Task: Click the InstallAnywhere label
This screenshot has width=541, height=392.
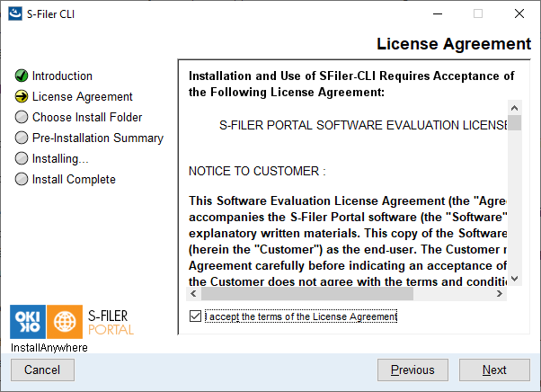Action: tap(49, 347)
